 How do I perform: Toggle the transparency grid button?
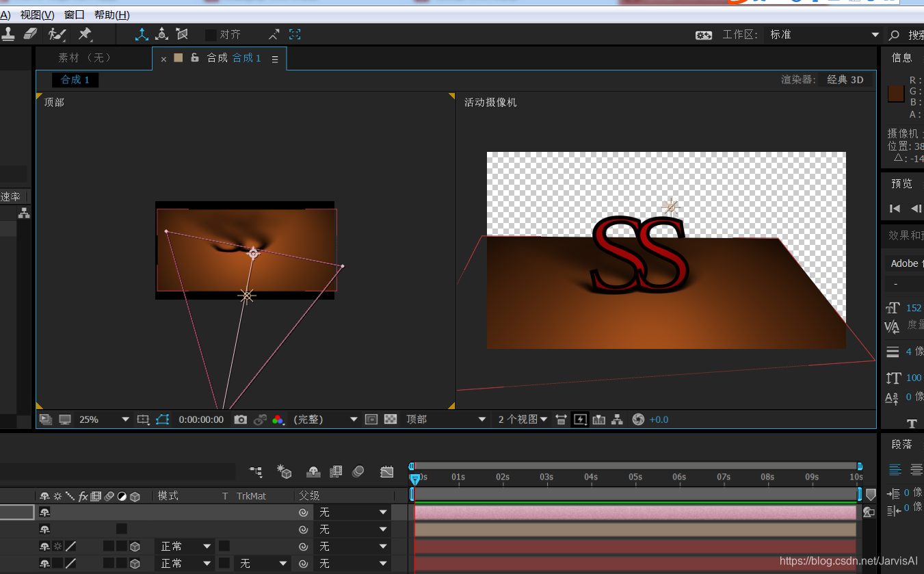click(391, 419)
